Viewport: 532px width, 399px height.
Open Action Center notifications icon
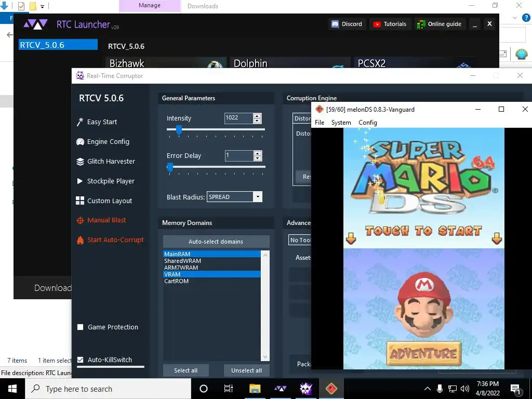pyautogui.click(x=515, y=389)
